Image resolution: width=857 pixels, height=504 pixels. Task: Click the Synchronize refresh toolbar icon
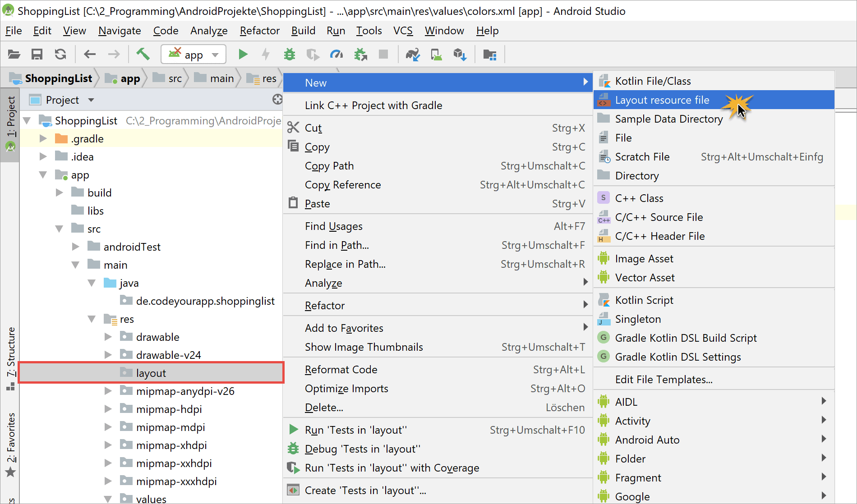click(x=60, y=55)
